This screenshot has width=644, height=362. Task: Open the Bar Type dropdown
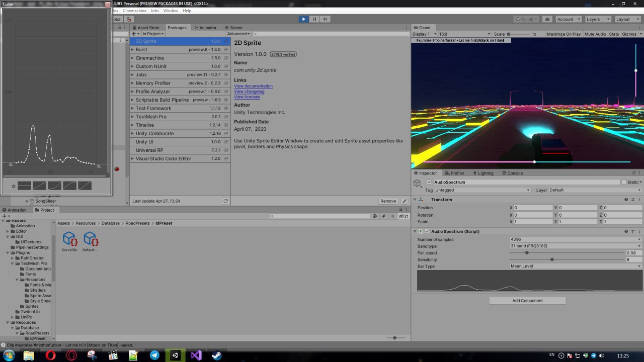coord(576,266)
